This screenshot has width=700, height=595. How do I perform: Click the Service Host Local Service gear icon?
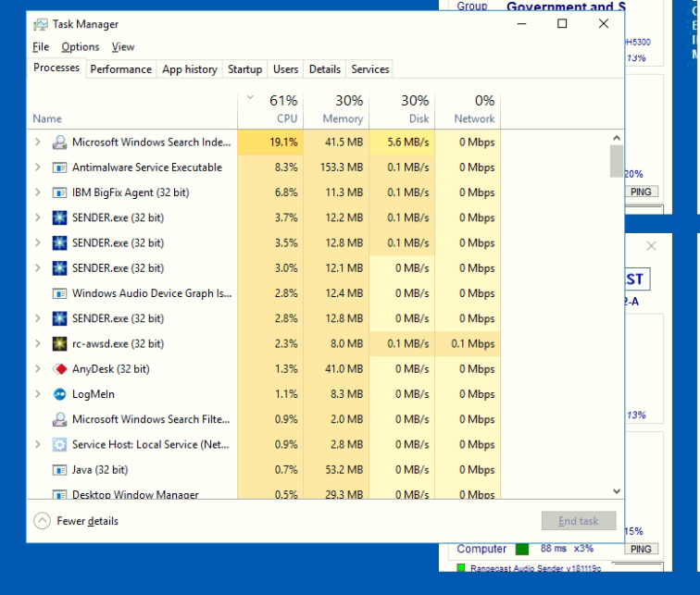59,445
